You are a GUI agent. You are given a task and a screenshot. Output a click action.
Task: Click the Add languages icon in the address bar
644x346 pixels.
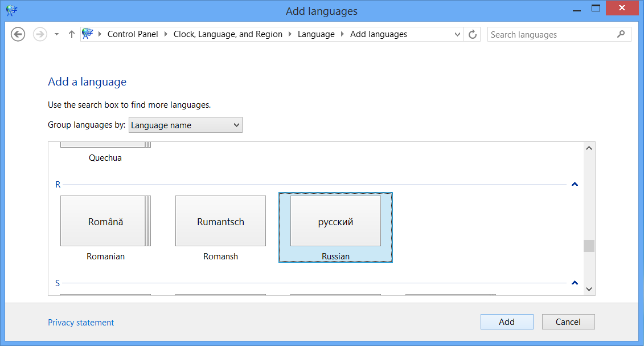[x=88, y=34]
